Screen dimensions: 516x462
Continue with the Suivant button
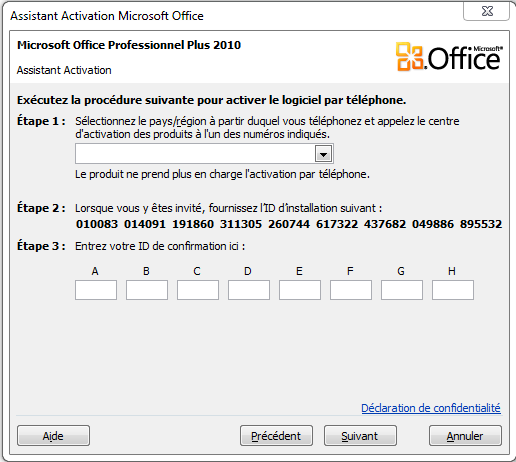tap(360, 436)
